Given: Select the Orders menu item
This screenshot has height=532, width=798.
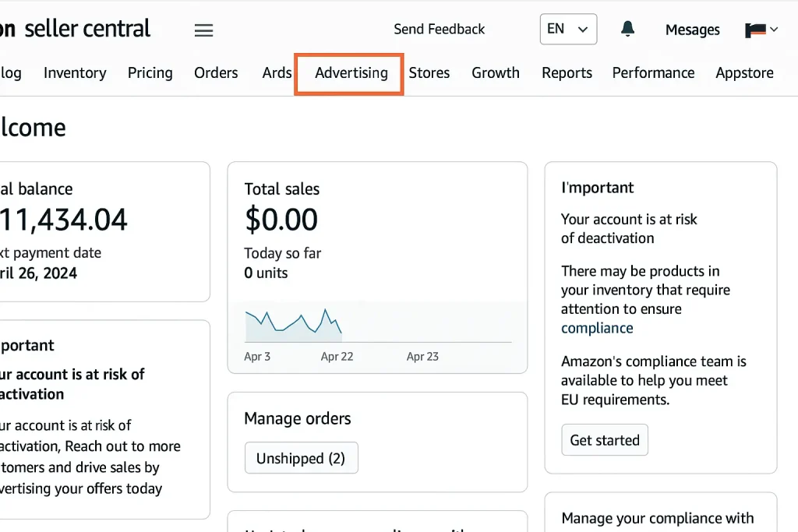Looking at the screenshot, I should coord(216,73).
